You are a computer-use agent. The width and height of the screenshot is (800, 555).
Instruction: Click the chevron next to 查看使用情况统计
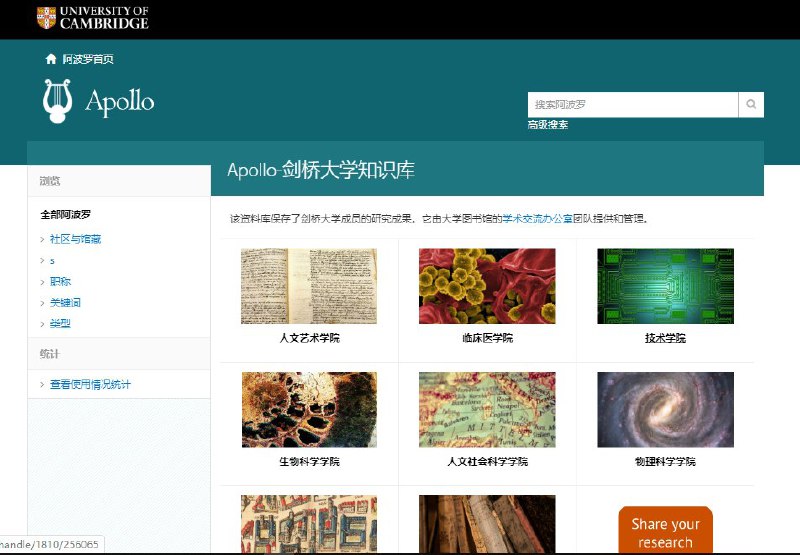click(42, 385)
